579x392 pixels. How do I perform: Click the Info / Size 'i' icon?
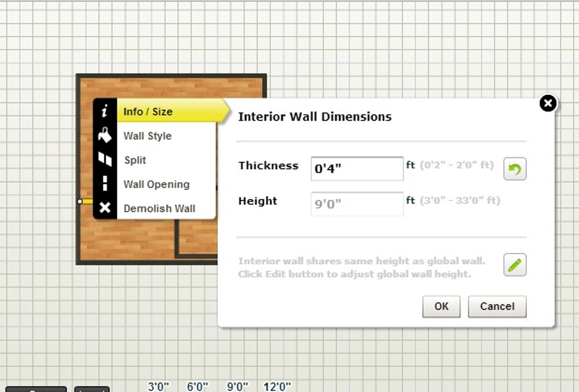[105, 110]
